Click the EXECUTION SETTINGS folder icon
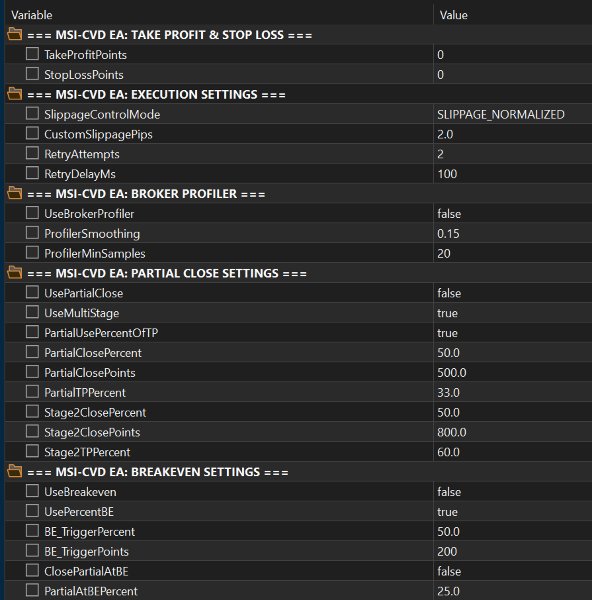Screen dimensions: 592x600 pyautogui.click(x=15, y=94)
